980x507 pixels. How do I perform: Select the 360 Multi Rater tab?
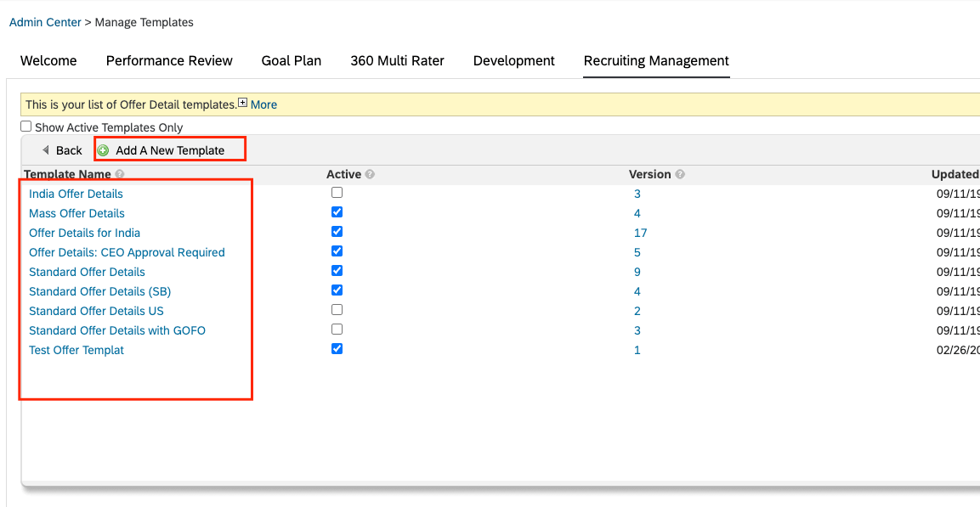[398, 60]
